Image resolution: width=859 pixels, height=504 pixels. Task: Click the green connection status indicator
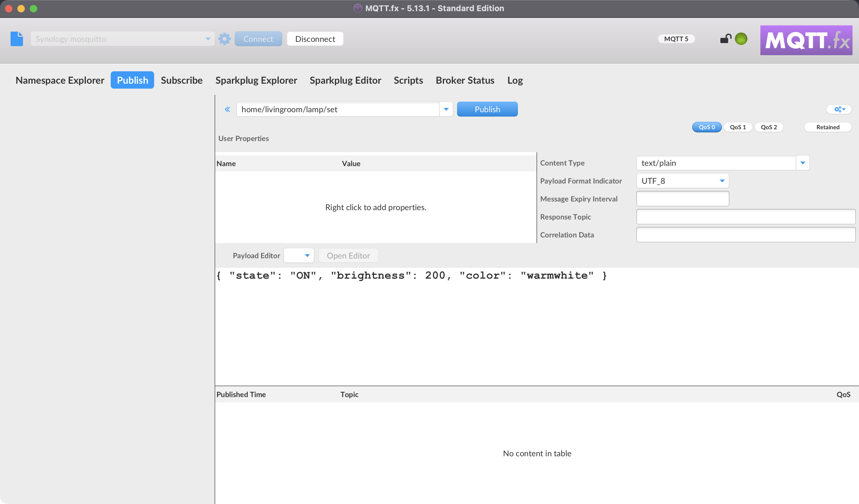point(741,39)
